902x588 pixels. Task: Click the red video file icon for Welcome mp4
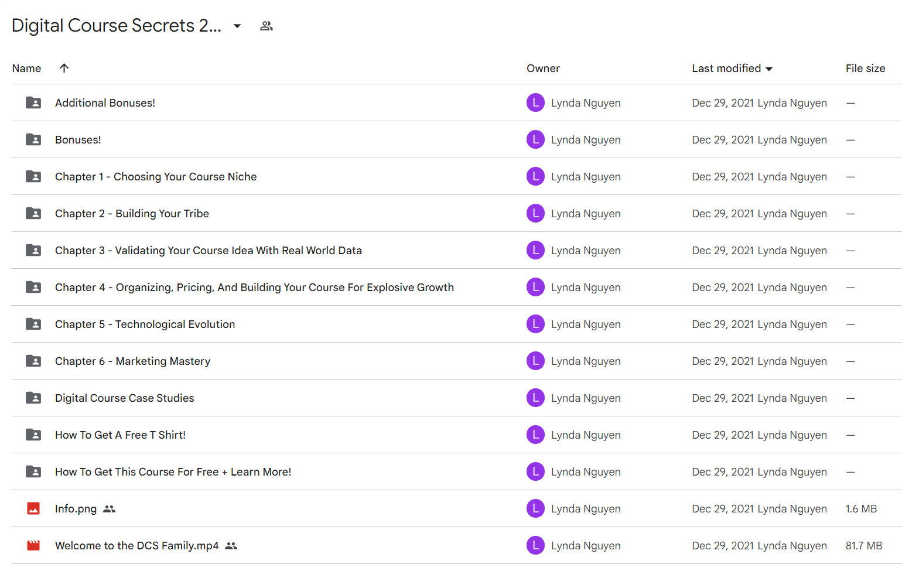(x=33, y=545)
